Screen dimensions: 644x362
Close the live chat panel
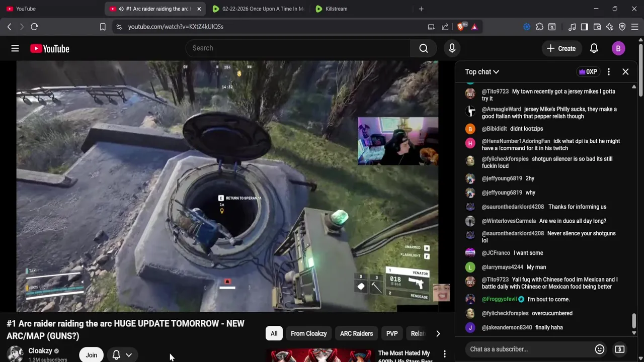click(625, 72)
